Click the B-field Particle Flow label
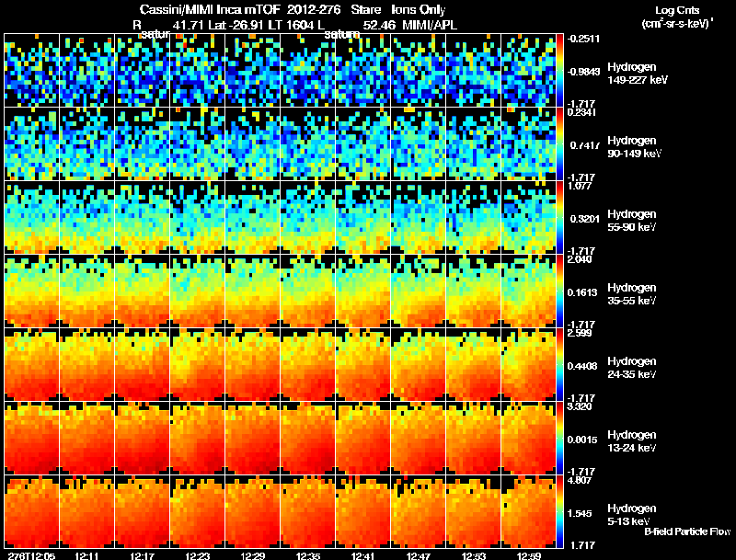 click(687, 531)
